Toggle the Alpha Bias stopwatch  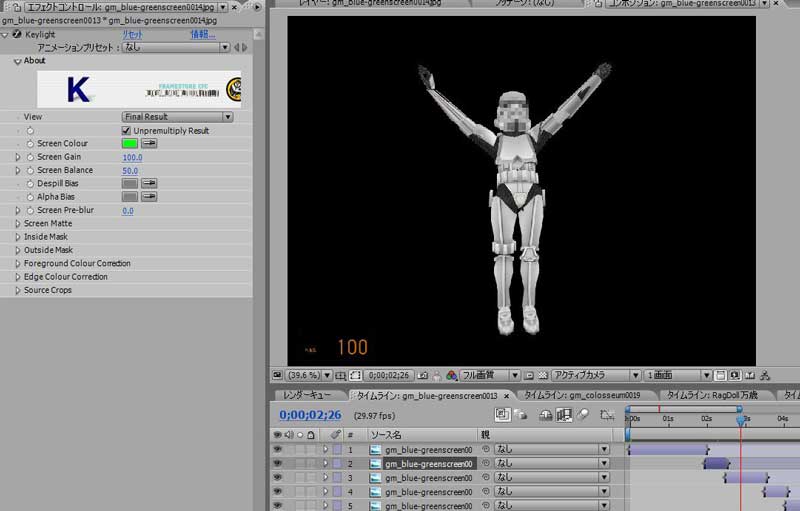point(30,197)
